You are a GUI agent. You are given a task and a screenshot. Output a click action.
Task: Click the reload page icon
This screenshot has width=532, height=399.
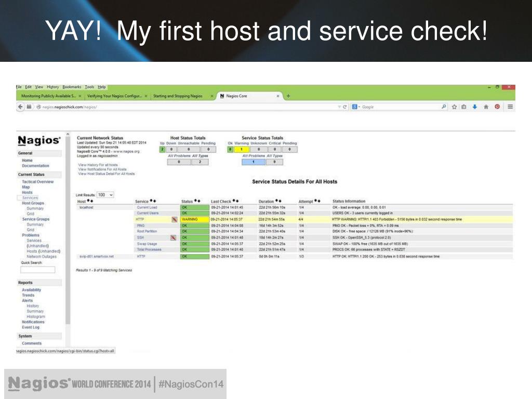coord(345,107)
